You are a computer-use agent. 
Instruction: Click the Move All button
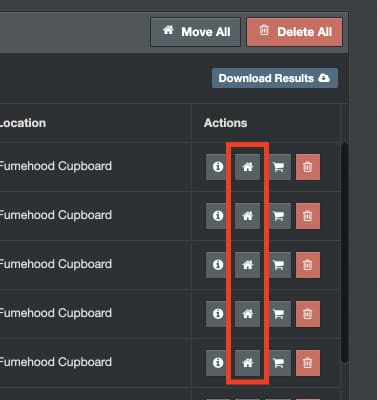pyautogui.click(x=196, y=32)
